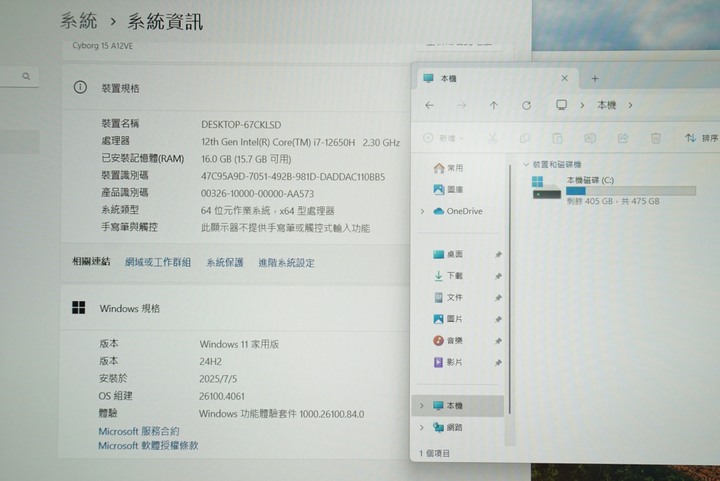Click the 1 個項目 status bar text
This screenshot has height=481, width=720.
pyautogui.click(x=434, y=453)
